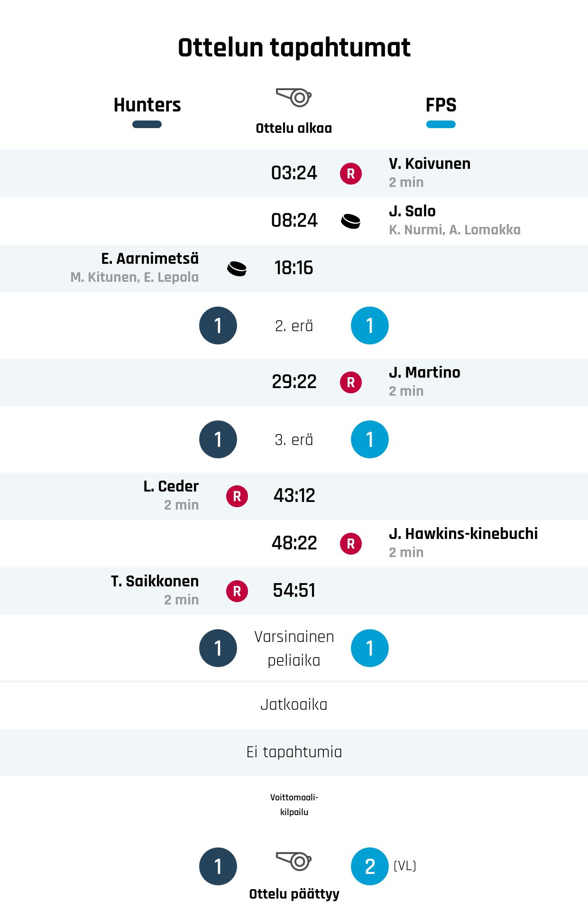Click the 03:24 event timestamp
Image resolution: width=588 pixels, height=910 pixels.
pyautogui.click(x=294, y=173)
